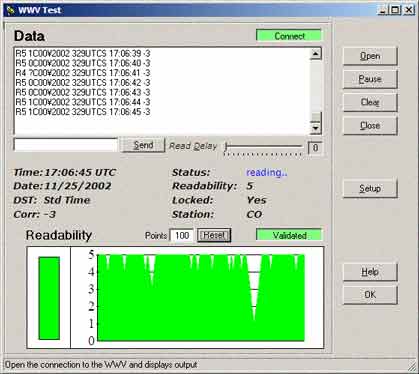Reset the readability graph points
Viewport: 419px width, 374px height.
tap(214, 235)
